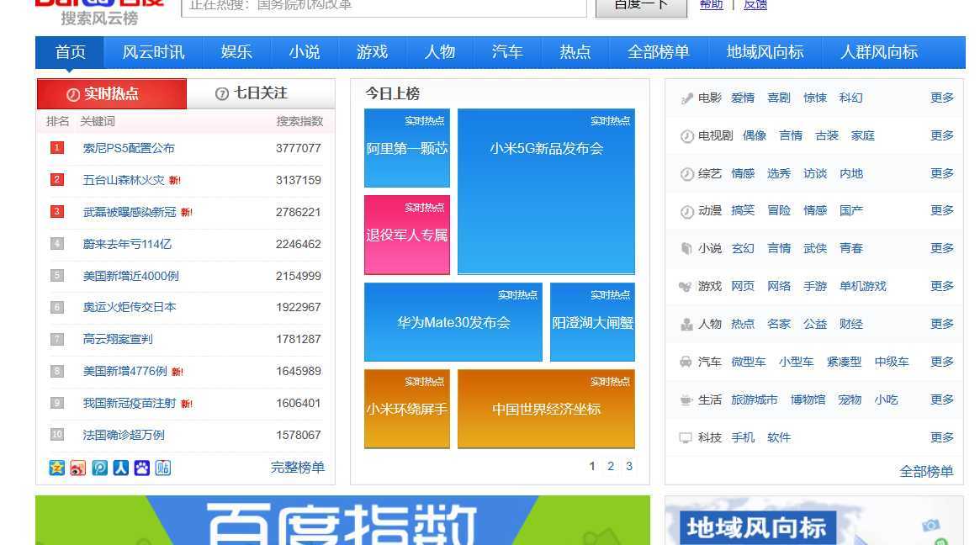
Task: Open the 阿里第一颗芯 tile
Action: 407,148
